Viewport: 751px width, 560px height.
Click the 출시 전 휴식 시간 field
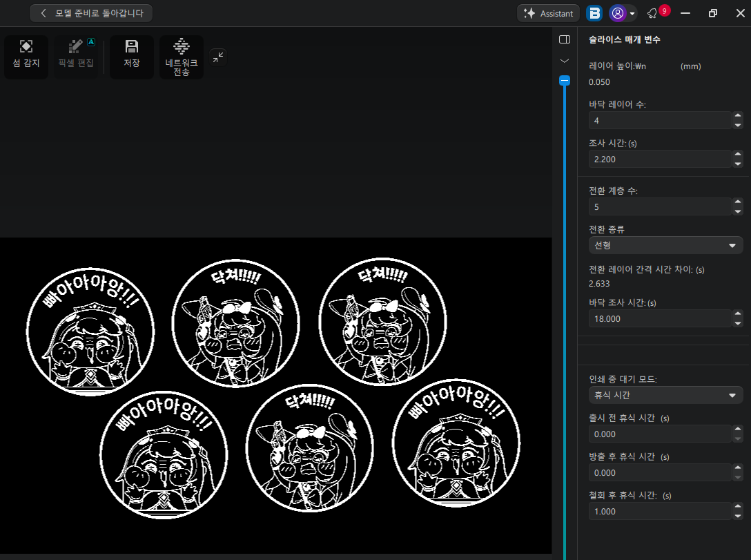point(659,434)
